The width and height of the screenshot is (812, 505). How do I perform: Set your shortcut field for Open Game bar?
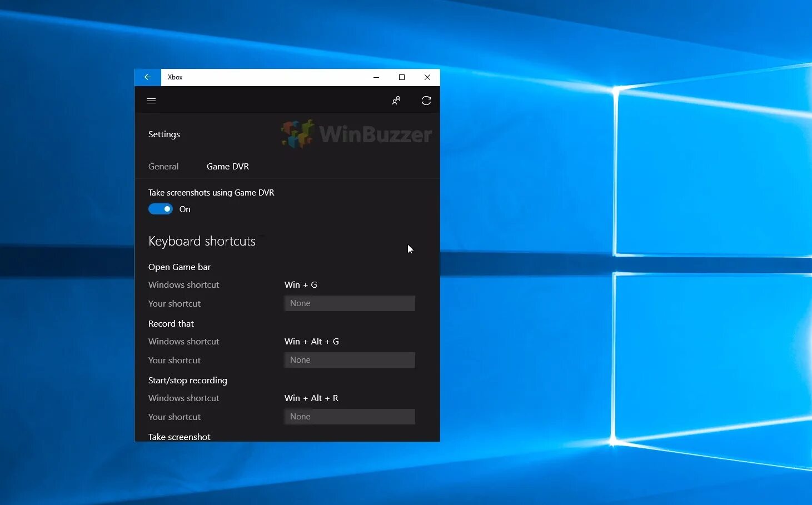click(x=350, y=303)
